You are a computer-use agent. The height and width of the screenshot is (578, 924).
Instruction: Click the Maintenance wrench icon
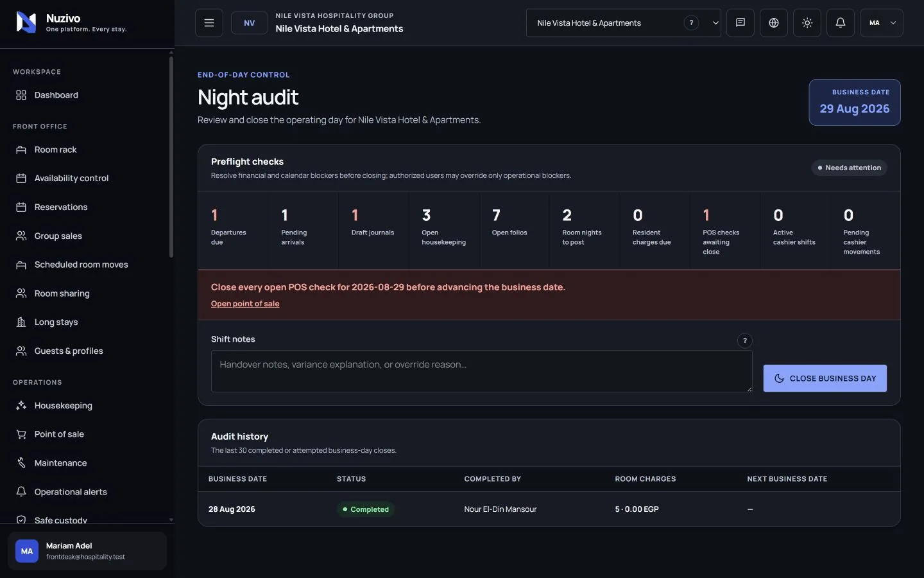point(21,463)
